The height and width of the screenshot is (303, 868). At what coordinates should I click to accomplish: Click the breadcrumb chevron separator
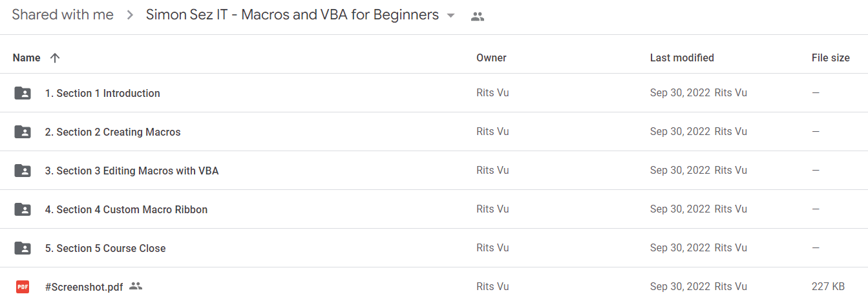130,16
